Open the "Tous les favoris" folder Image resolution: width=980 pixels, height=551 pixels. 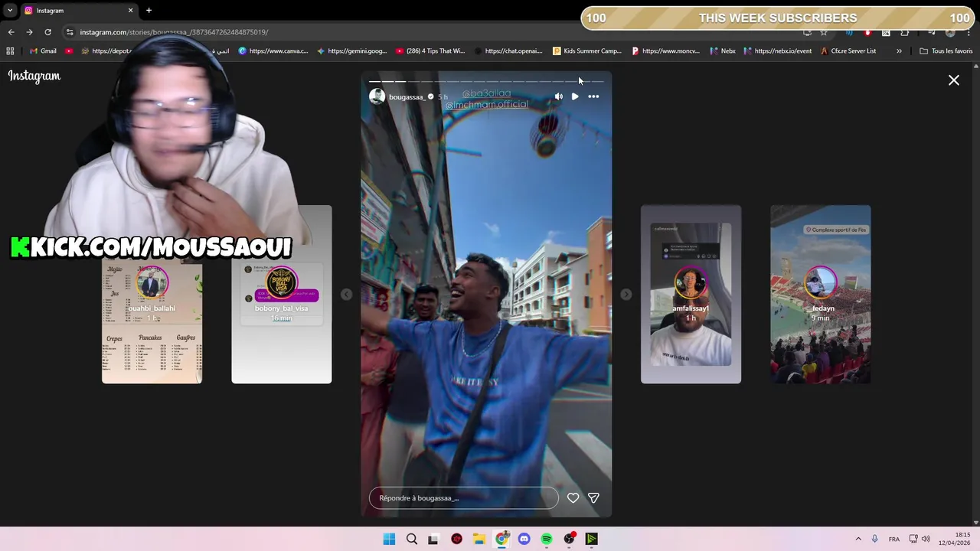pos(946,51)
